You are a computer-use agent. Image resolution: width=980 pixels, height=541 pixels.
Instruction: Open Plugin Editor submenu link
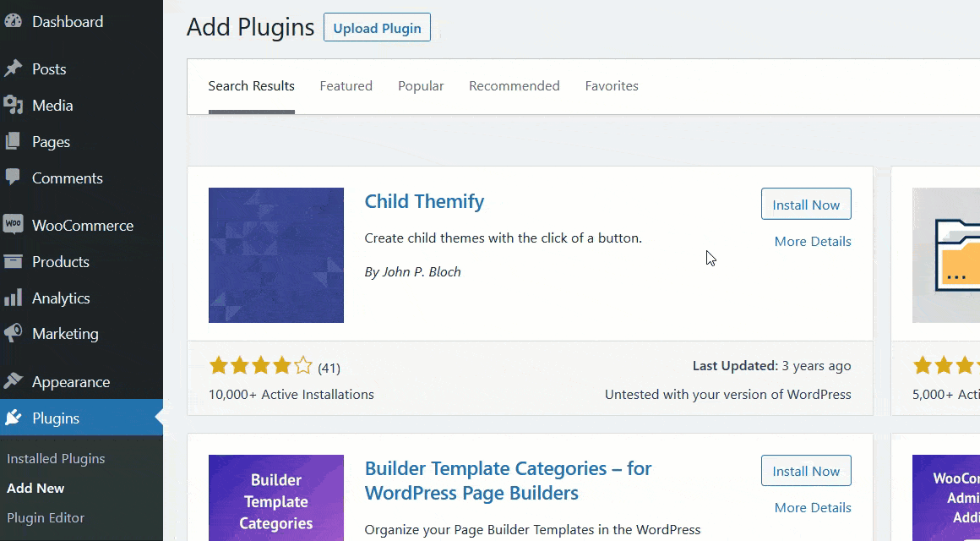point(46,518)
